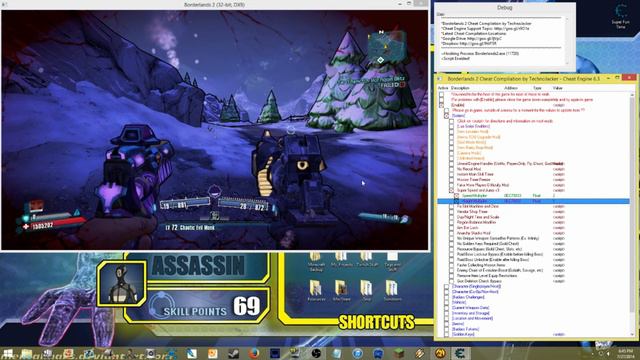Select Remove Item Level Equip Restrictions text
The width and height of the screenshot is (640, 360).
pos(487,276)
